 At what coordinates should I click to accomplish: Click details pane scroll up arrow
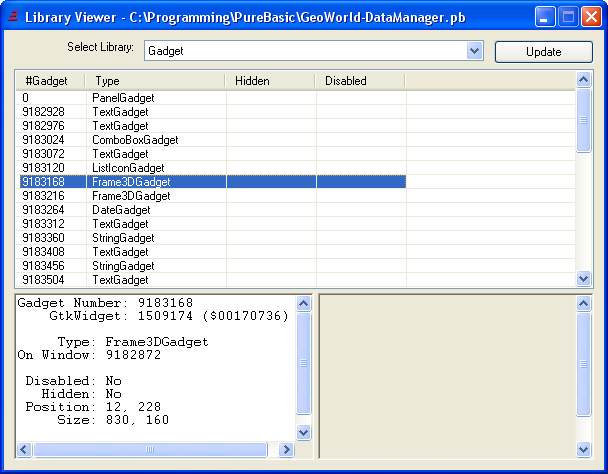point(304,303)
